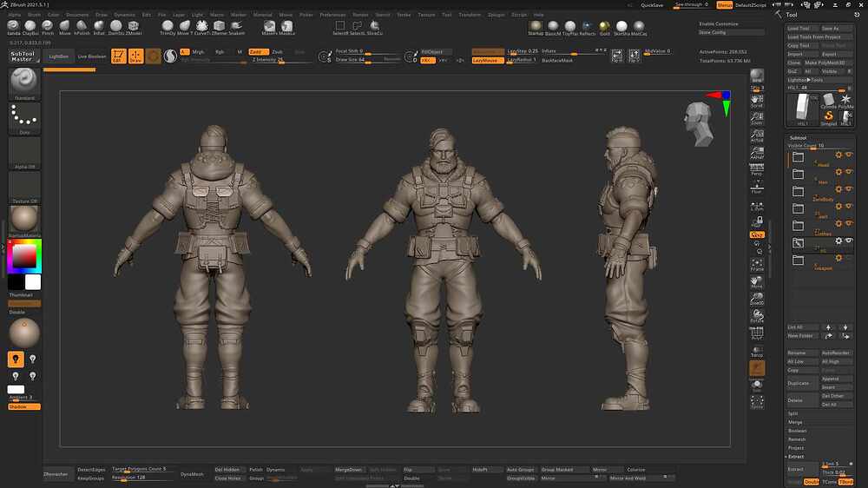Select the SelectRect brush
The width and height of the screenshot is (868, 488).
pyautogui.click(x=340, y=28)
